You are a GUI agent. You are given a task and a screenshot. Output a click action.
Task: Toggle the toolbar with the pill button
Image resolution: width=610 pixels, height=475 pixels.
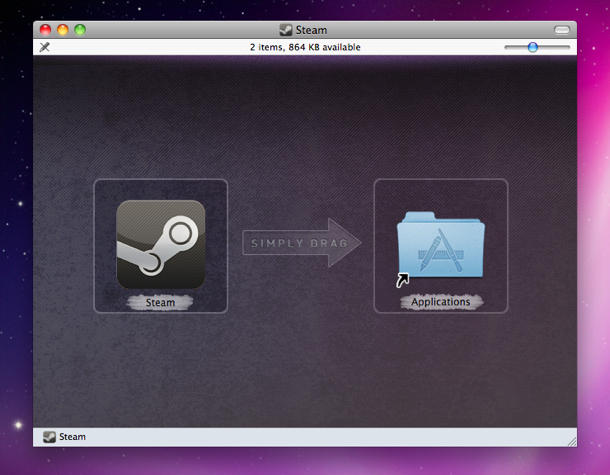[561, 30]
